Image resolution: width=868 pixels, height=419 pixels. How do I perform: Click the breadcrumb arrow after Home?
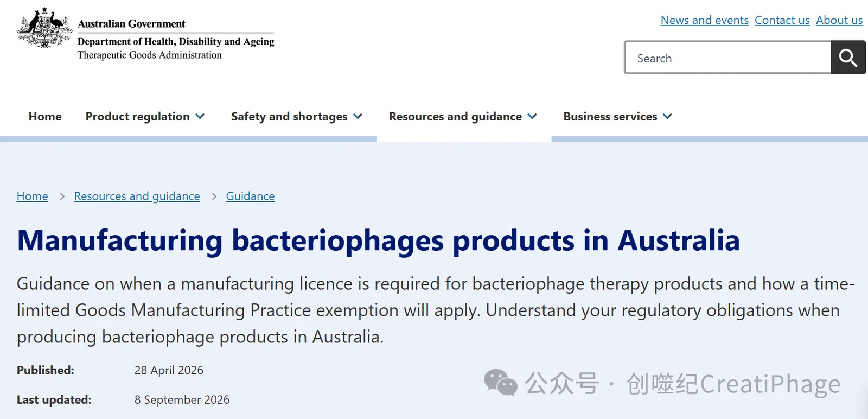coord(62,196)
